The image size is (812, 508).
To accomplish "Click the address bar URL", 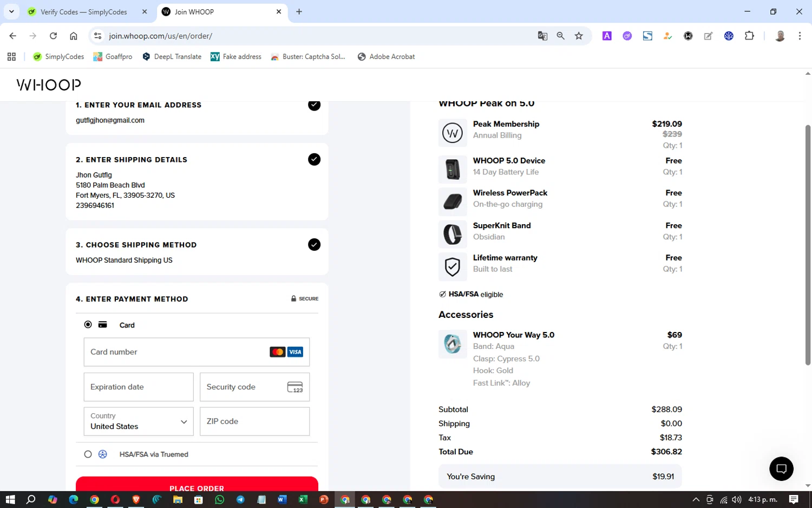I will (160, 36).
